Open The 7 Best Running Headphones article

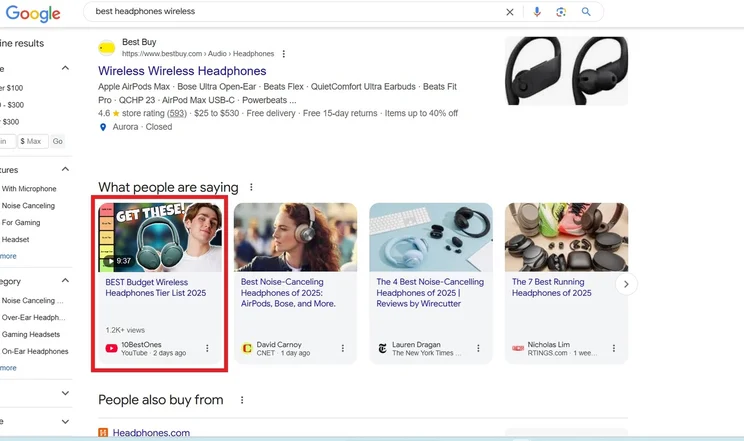(551, 287)
